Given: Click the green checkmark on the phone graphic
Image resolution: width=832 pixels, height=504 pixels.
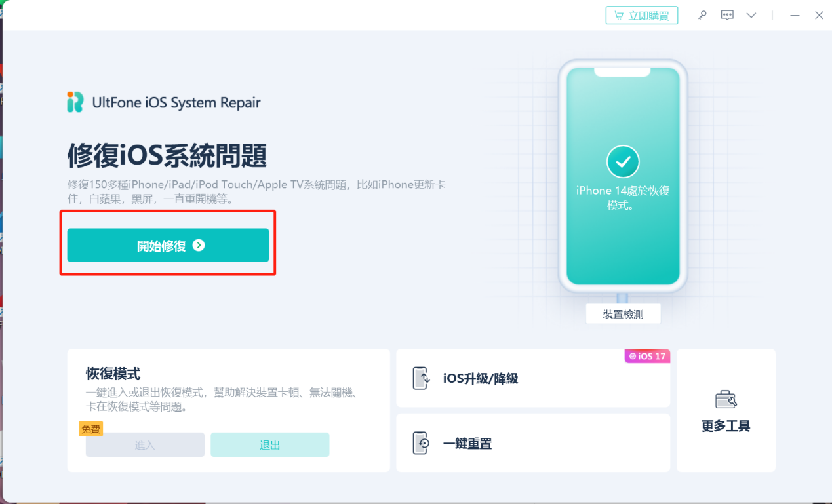Looking at the screenshot, I should pyautogui.click(x=622, y=161).
